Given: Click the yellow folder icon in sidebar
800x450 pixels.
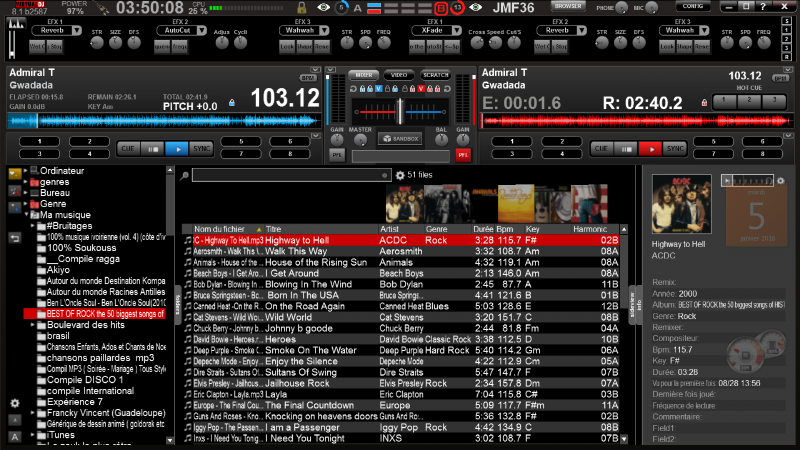Looking at the screenshot, I should [x=15, y=174].
